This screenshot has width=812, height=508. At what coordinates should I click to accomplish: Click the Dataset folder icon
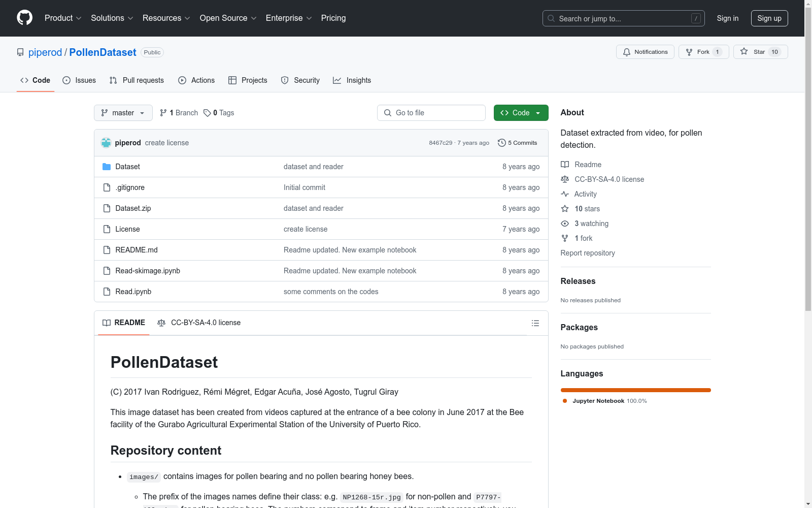(x=107, y=167)
